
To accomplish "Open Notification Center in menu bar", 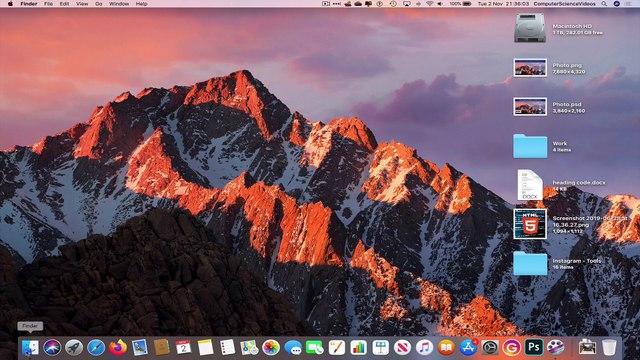I will coord(629,4).
